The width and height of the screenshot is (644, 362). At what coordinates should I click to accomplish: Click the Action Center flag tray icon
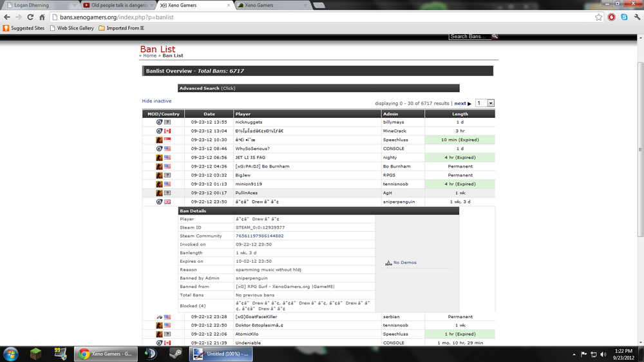pos(583,354)
